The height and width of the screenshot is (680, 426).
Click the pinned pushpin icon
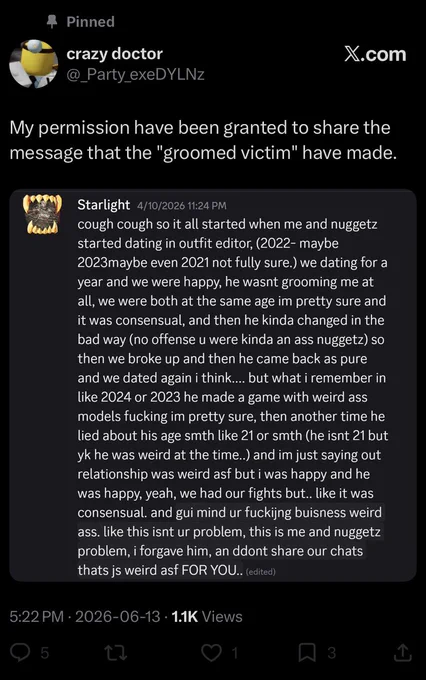[x=52, y=22]
